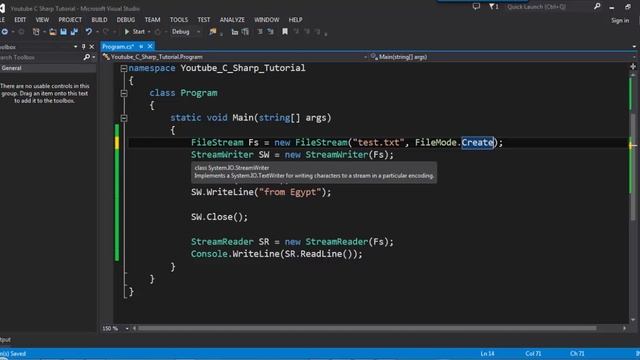640x360 pixels.
Task: Undo the last edit
Action: pyautogui.click(x=88, y=31)
